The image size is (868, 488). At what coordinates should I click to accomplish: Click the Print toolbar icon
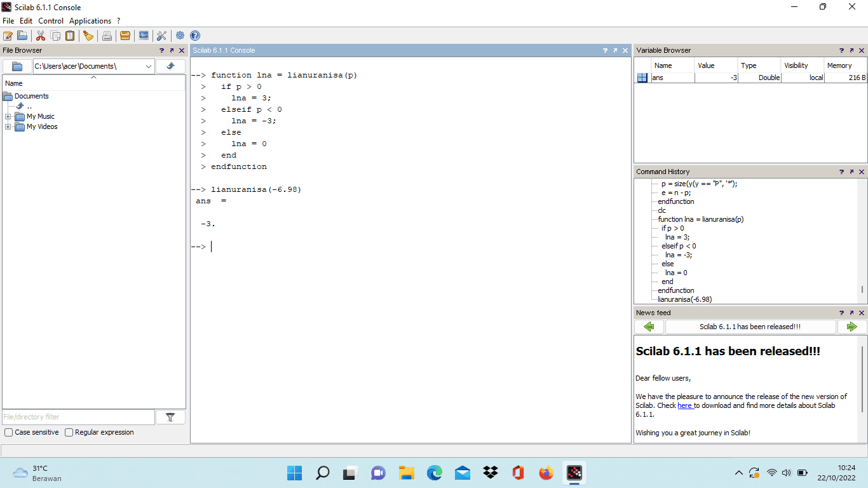[x=107, y=36]
